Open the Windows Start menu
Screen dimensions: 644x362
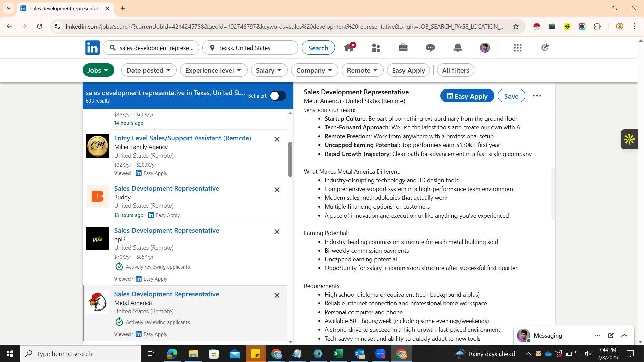click(x=10, y=354)
